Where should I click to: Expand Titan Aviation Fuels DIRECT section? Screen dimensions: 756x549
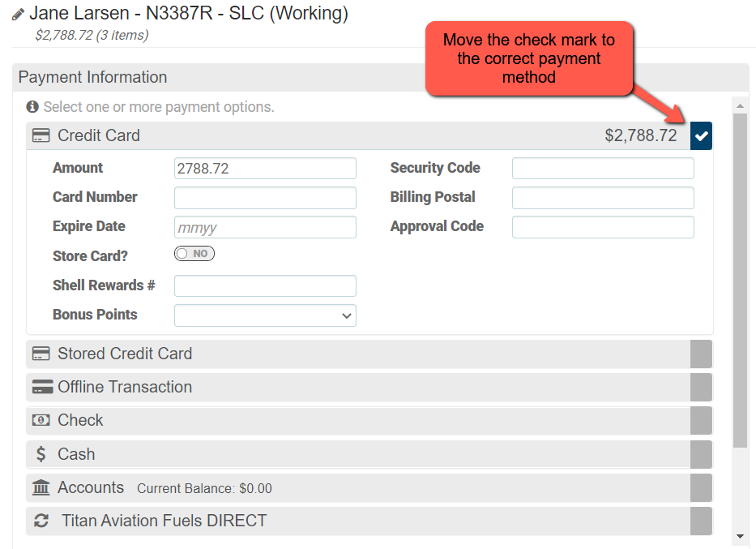358,521
